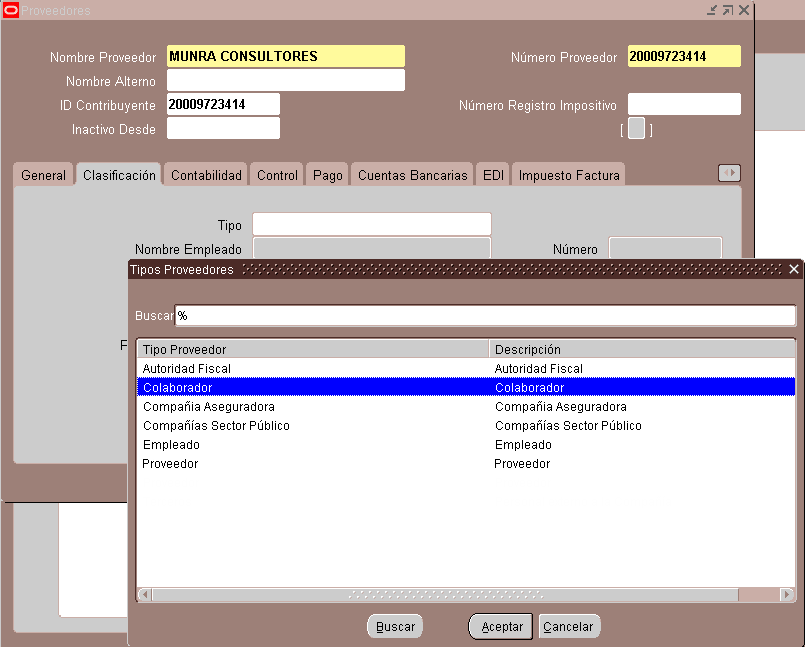
Task: Close the Tipos Proveedores dialog with its X
Action: 793,268
